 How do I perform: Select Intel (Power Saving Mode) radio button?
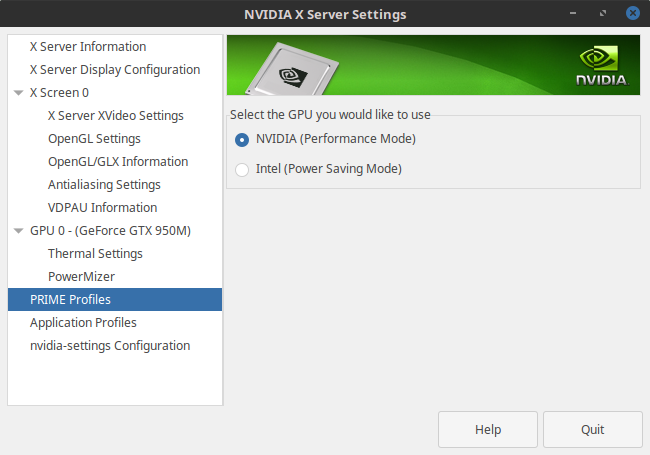[242, 169]
